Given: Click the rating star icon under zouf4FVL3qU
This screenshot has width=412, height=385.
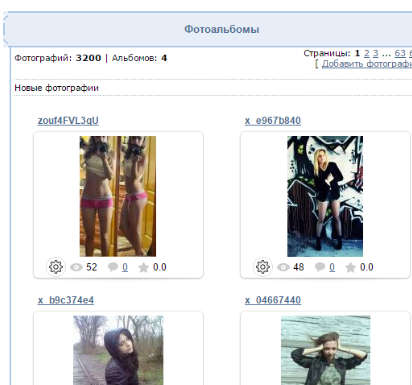Looking at the screenshot, I should [x=144, y=267].
